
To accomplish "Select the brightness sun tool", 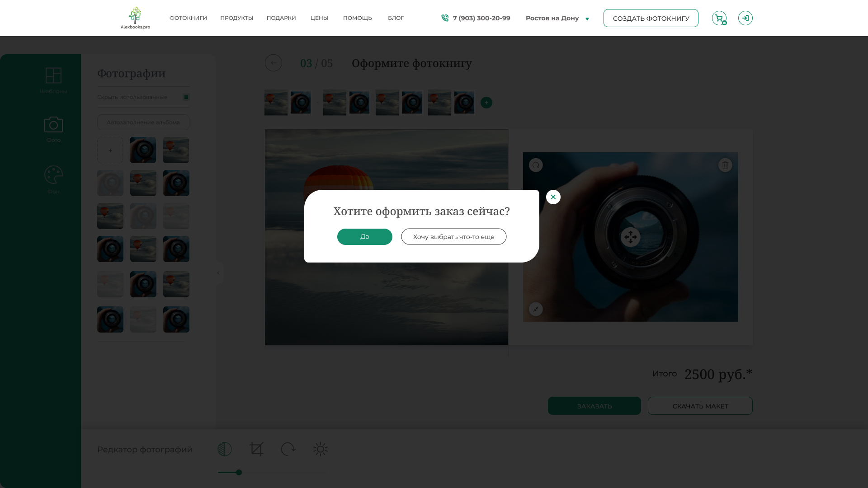I will pyautogui.click(x=321, y=449).
